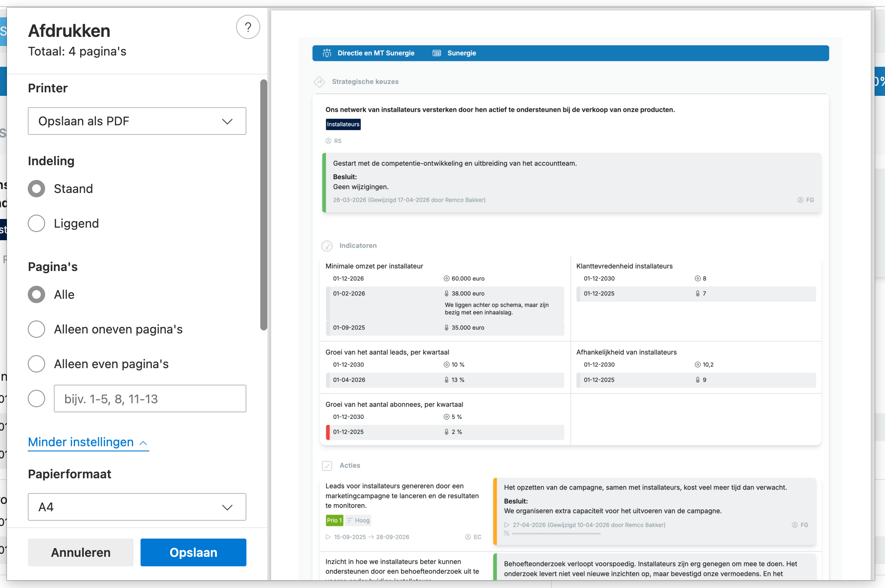Click the target icon beside 60.000 euro

pos(446,278)
